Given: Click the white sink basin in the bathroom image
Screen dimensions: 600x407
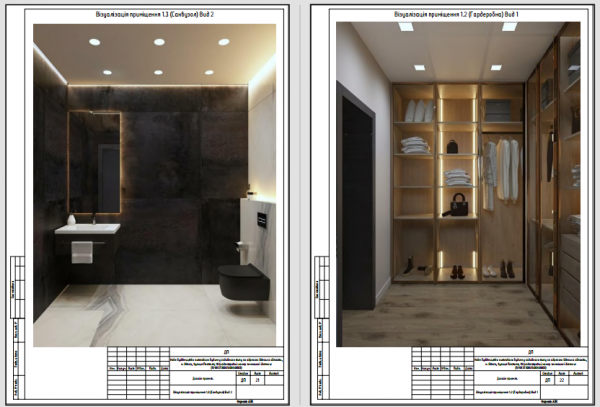Looking at the screenshot, I should click(x=86, y=229).
